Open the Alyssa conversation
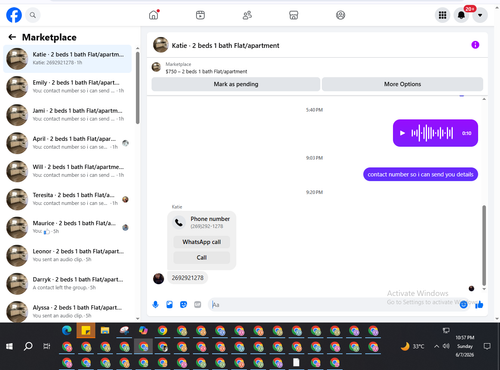500x370 pixels. coord(68,311)
